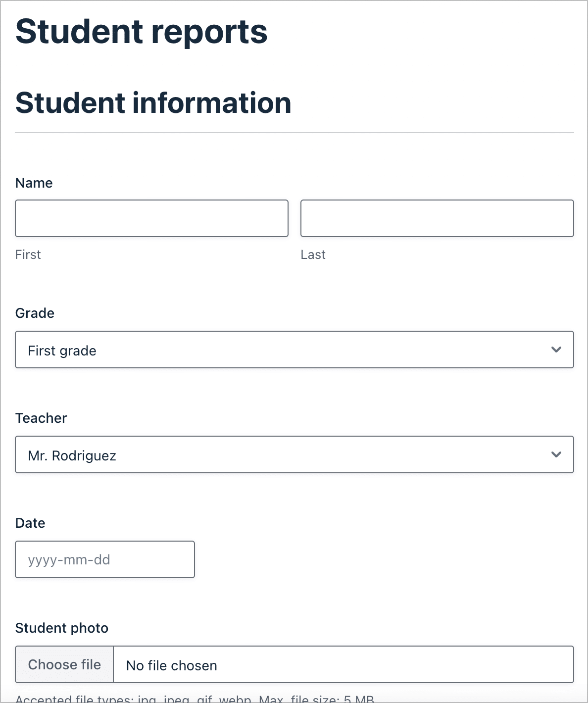Select the First grade text in the dropdown
Screen dimensions: 588x703
tap(61, 350)
